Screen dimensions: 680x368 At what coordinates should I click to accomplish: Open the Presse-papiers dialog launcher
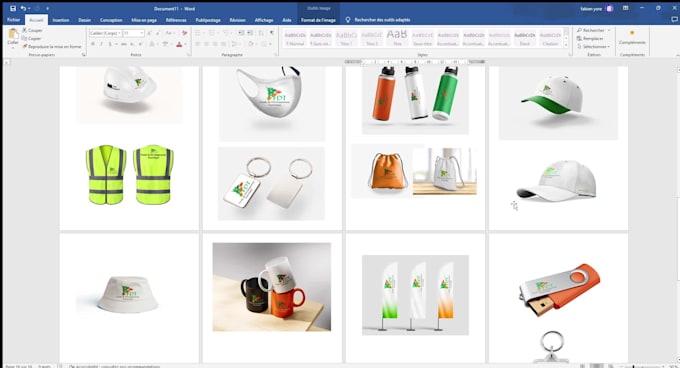tap(83, 55)
